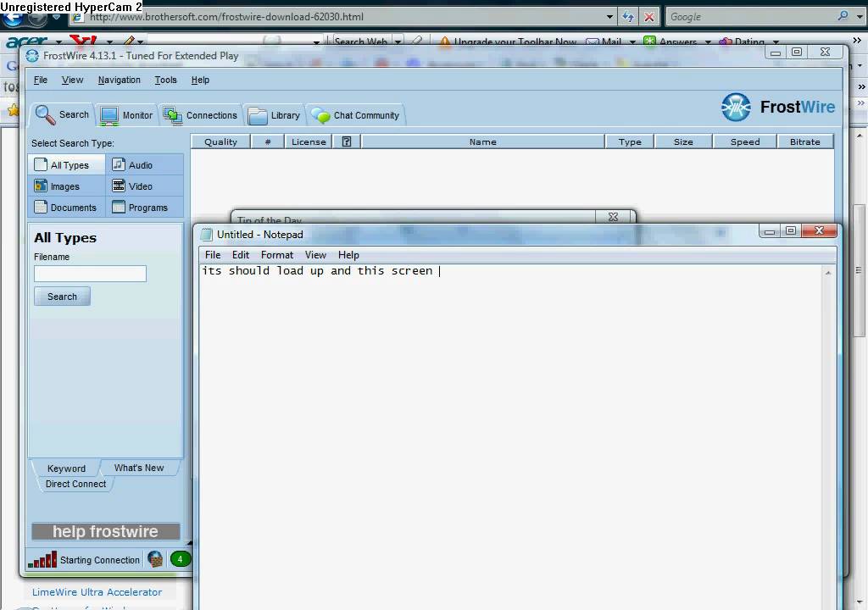Click the help frostwire banner
This screenshot has width=868, height=610.
pyautogui.click(x=106, y=531)
